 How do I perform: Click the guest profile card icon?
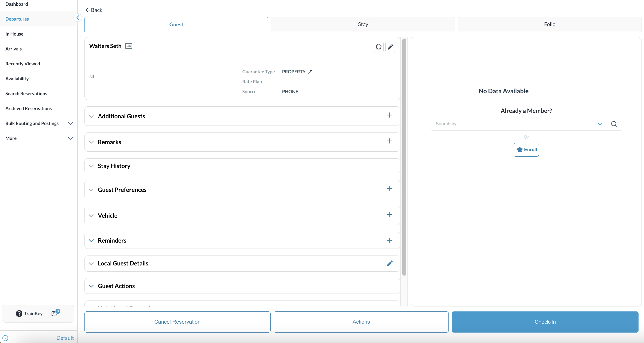pyautogui.click(x=128, y=46)
